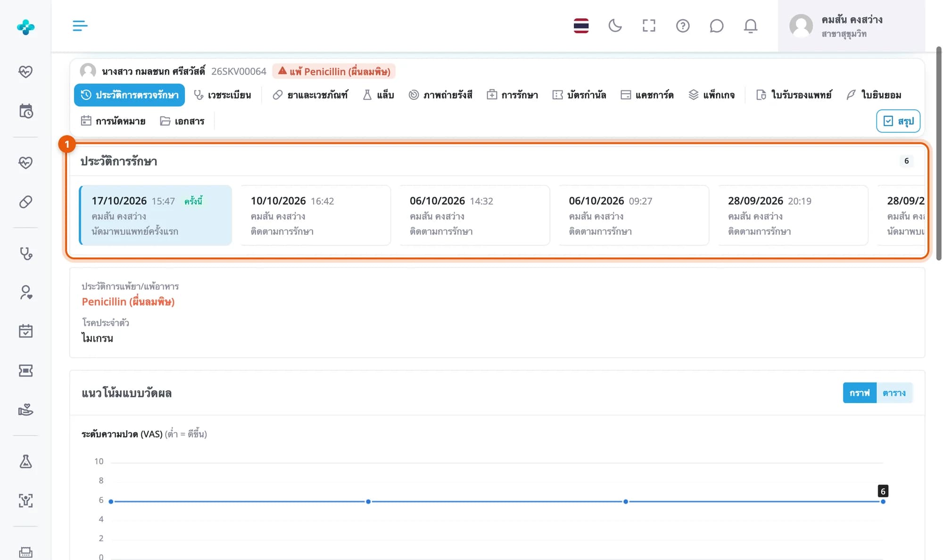Toggle the hamburger sidebar menu

80,25
